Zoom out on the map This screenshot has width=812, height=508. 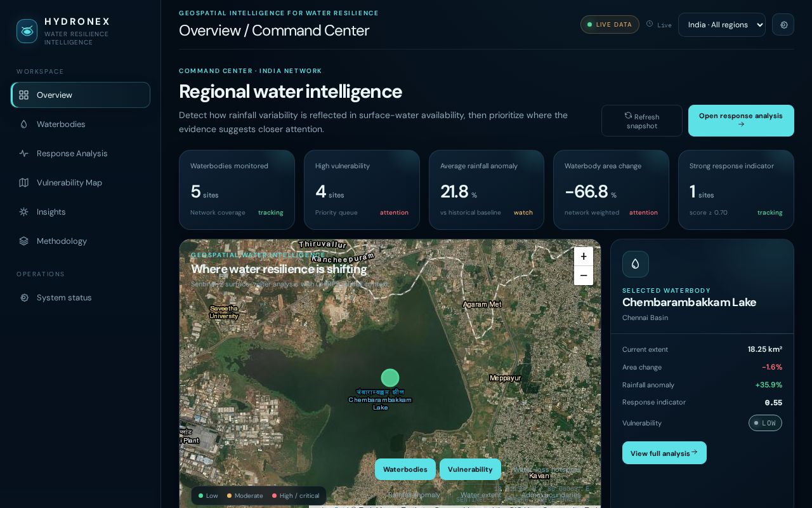[x=584, y=276]
